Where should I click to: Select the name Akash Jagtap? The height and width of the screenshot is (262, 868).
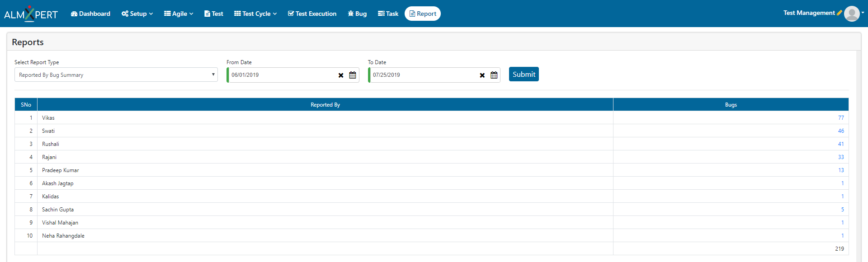58,183
